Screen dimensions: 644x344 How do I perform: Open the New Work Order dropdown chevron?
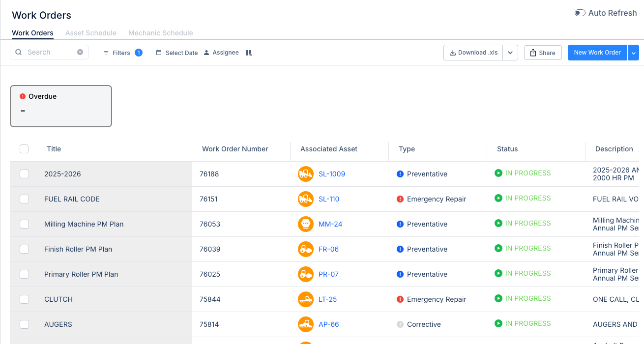coord(634,52)
